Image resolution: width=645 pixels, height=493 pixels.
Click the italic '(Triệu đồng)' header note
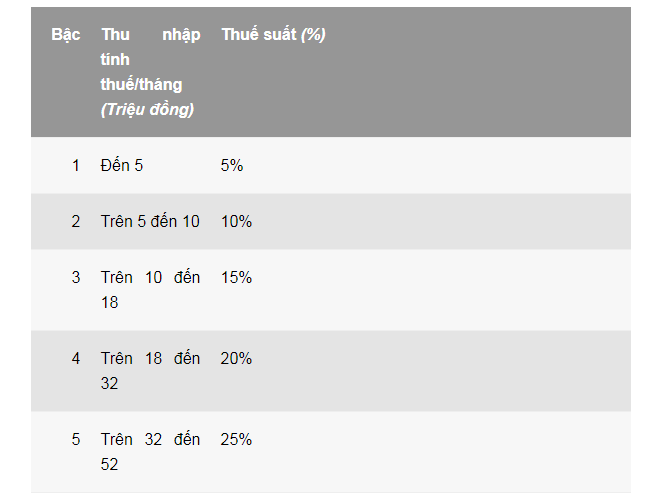click(x=147, y=110)
